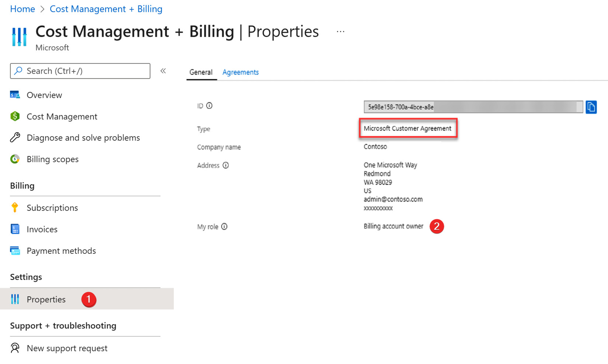Click the Contoso company name value
This screenshot has height=364, width=608.
375,147
